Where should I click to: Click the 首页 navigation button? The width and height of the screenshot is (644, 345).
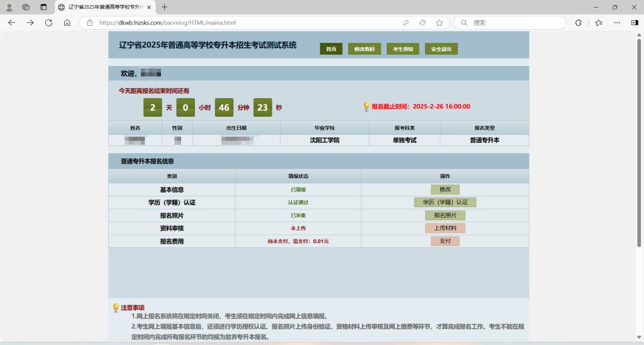point(331,49)
